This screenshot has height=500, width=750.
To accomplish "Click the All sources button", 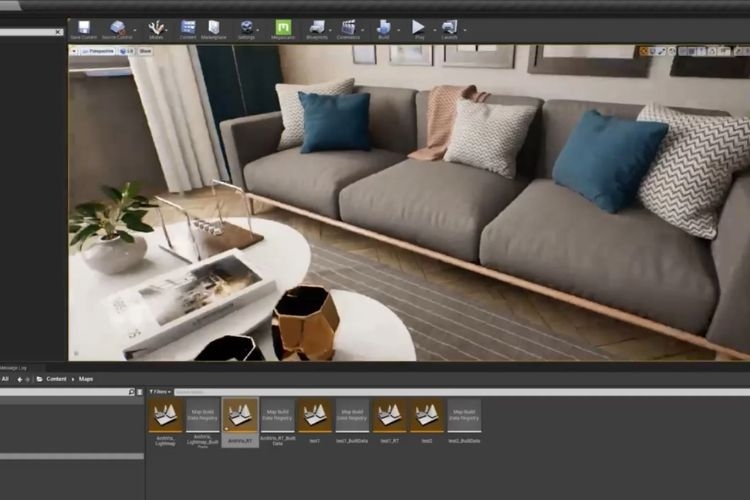I will pyautogui.click(x=5, y=379).
